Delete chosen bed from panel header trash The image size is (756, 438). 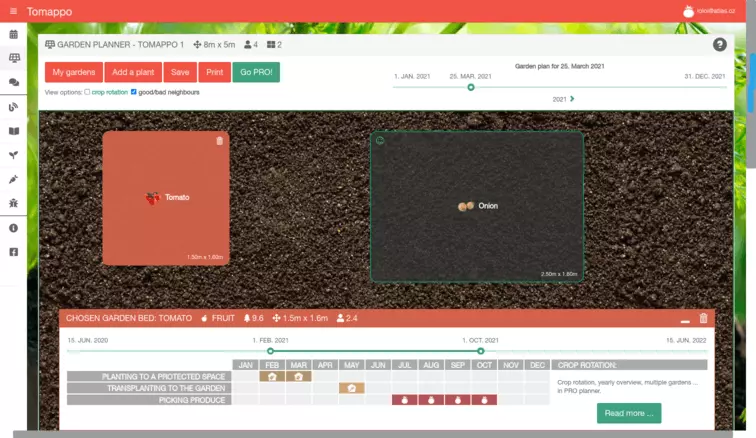point(703,318)
